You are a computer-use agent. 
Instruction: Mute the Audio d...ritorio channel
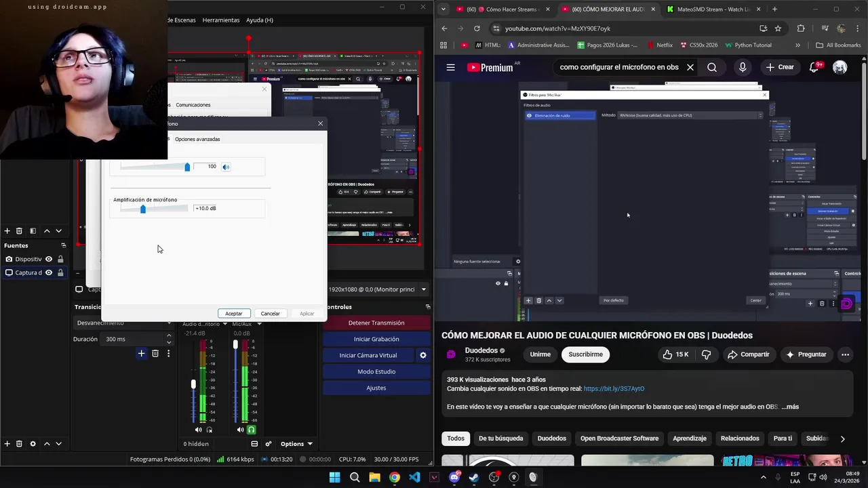(198, 430)
